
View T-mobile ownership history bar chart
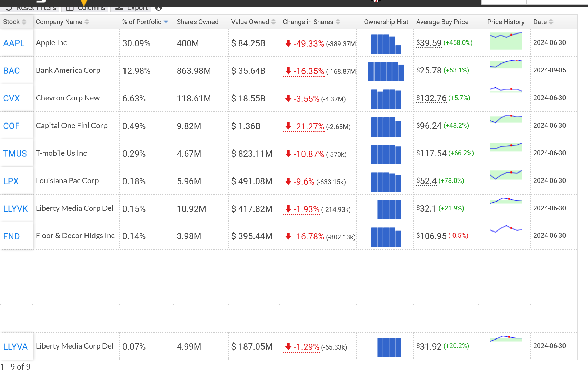pyautogui.click(x=386, y=154)
